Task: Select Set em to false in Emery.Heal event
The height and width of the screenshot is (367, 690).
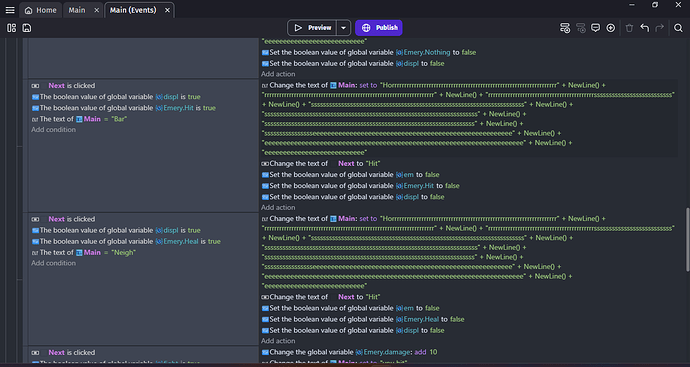Action: (350, 308)
